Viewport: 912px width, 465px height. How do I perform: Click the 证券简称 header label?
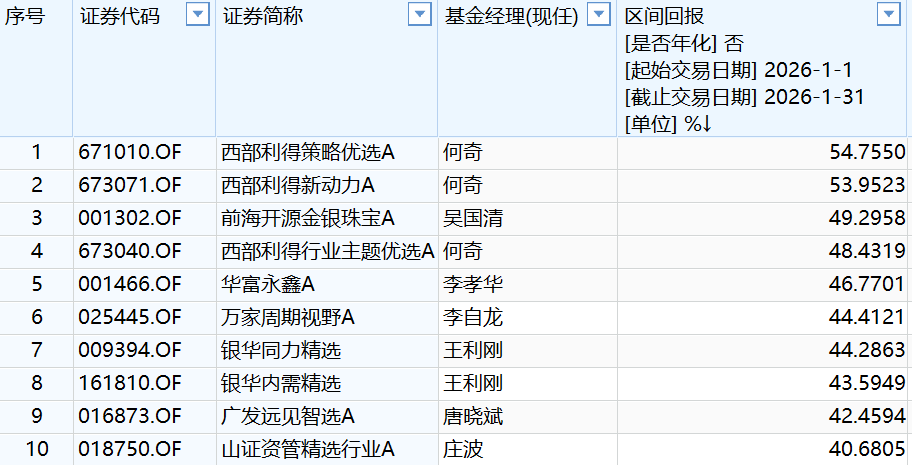tap(263, 16)
